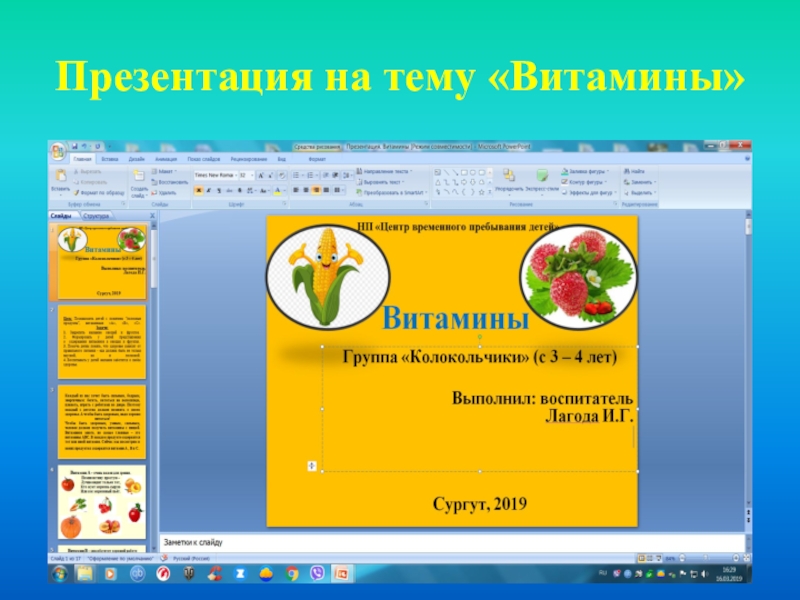
Task: Close the slides pane with X
Action: click(153, 216)
